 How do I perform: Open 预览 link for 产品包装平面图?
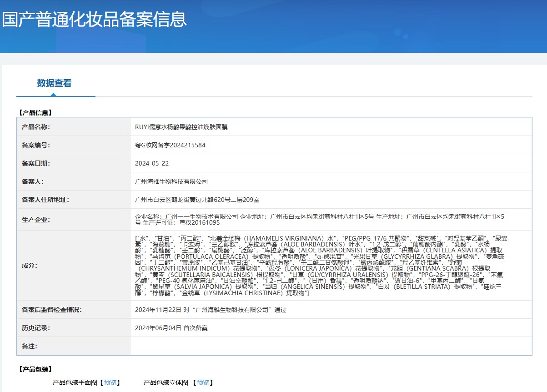point(110,382)
